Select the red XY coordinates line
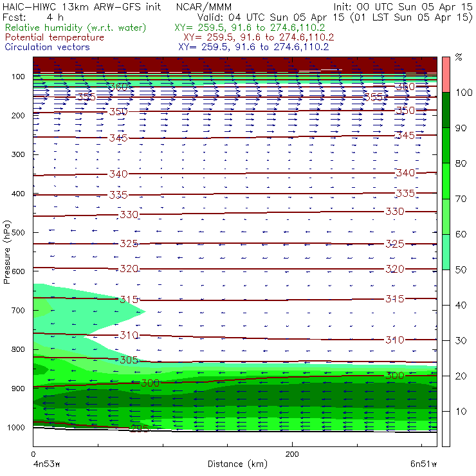476x476 pixels. pyautogui.click(x=259, y=37)
